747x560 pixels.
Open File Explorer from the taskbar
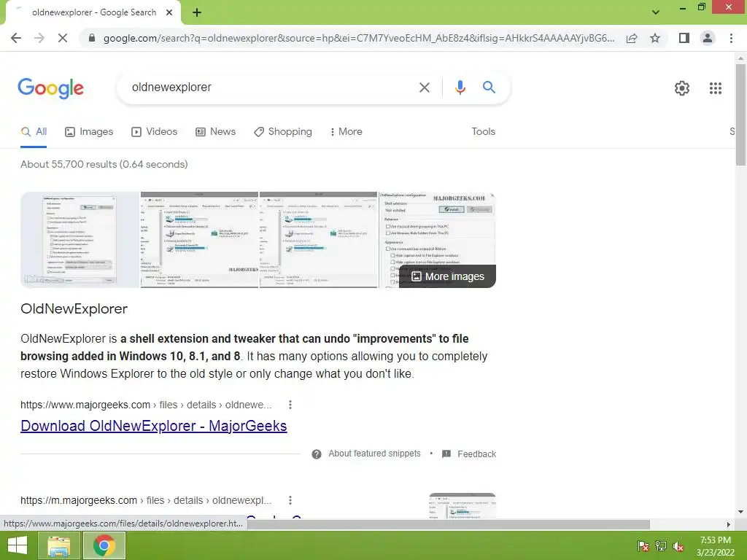tap(58, 545)
